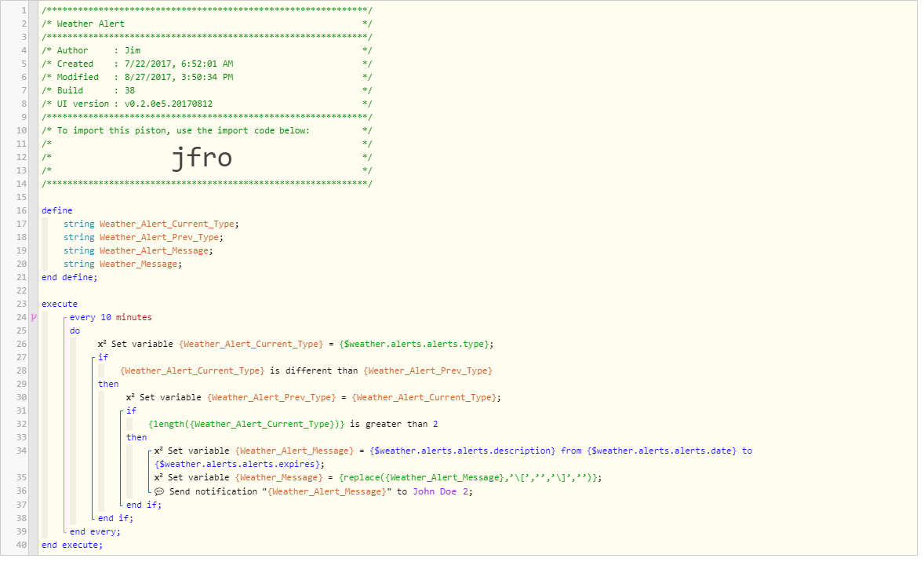Click the 'define' keyword block header
Image resolution: width=924 pixels, height=562 pixels.
coord(57,210)
